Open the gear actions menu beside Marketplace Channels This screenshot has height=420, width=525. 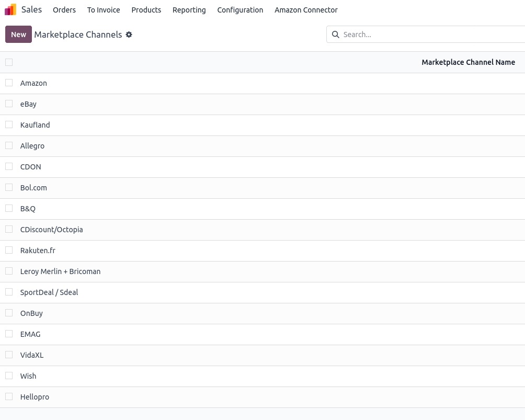click(129, 35)
